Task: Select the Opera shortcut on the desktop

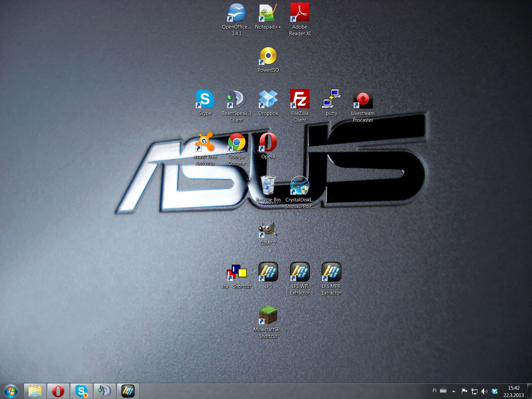Action: pos(268,146)
